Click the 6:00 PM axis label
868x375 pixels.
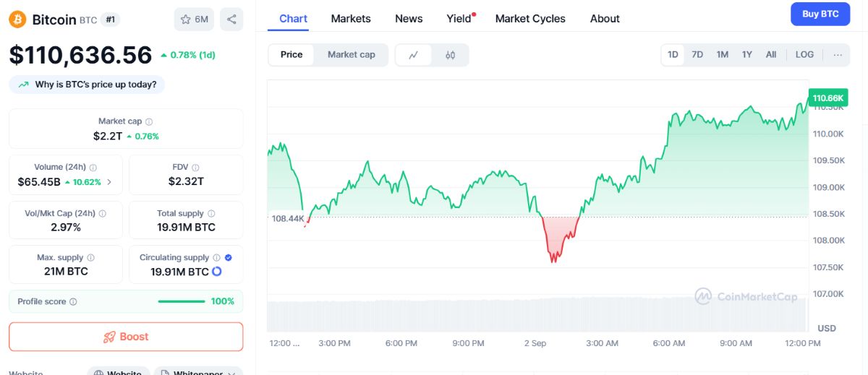point(401,343)
